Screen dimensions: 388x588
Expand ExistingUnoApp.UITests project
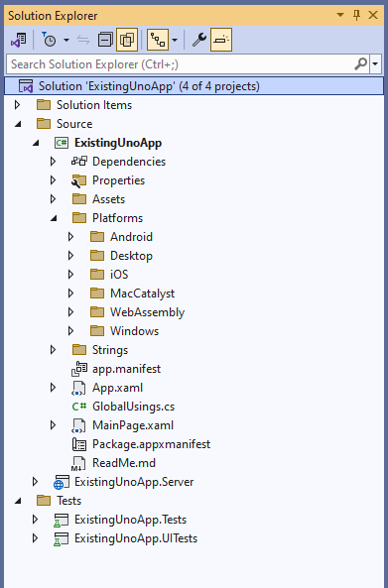[x=35, y=538]
